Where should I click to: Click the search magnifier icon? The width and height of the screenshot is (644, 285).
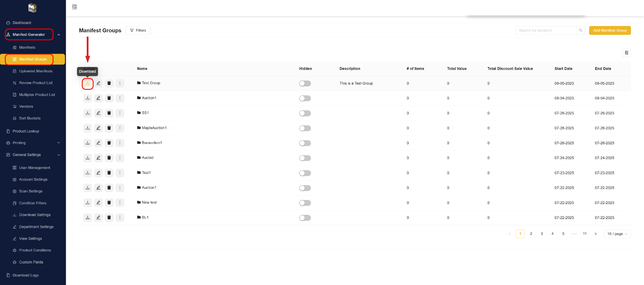580,30
